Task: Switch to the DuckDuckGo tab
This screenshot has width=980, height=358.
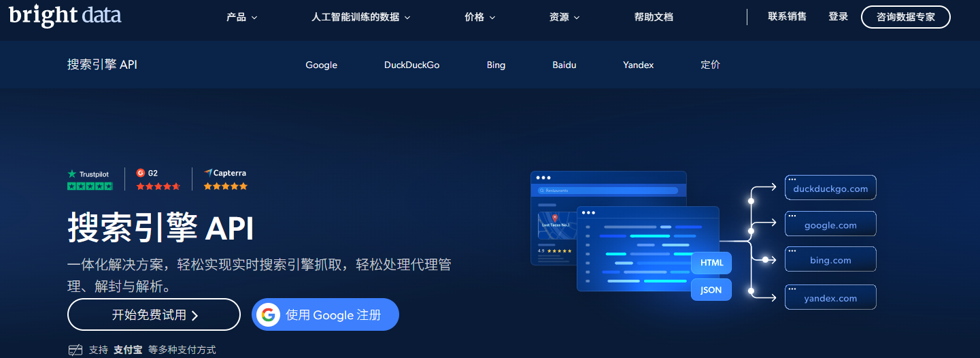Action: click(x=411, y=65)
